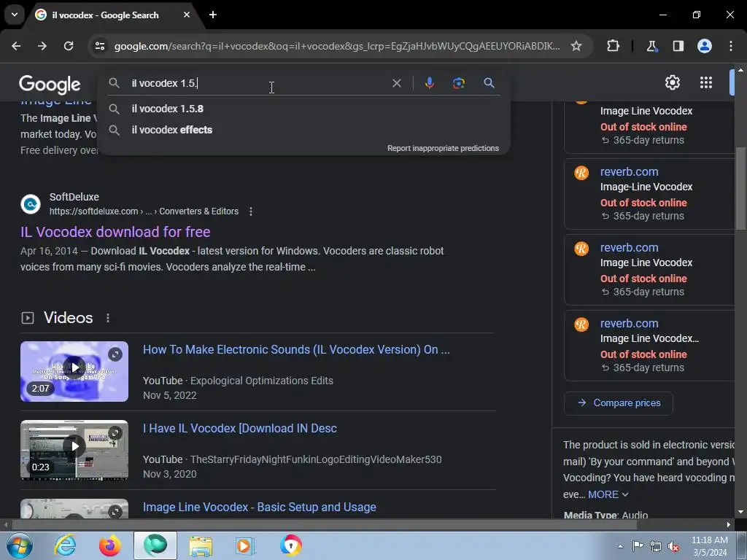
Task: Go forward to the next page
Action: pos(42,46)
